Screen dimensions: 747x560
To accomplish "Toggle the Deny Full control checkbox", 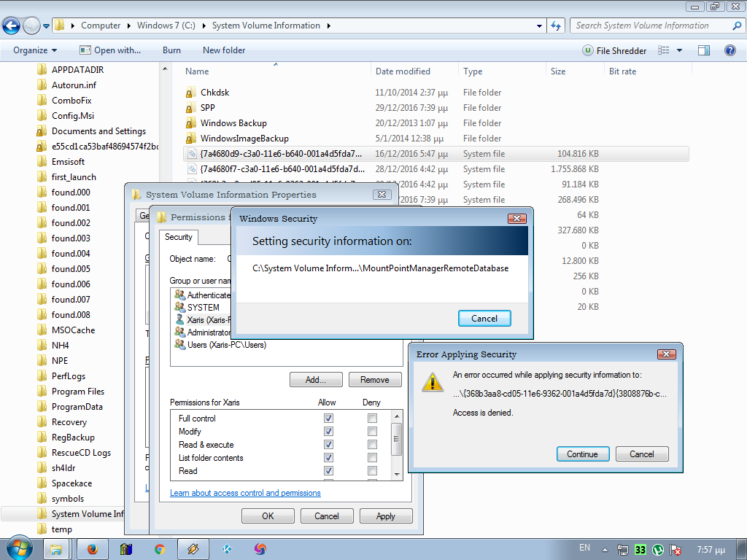I will coord(372,418).
